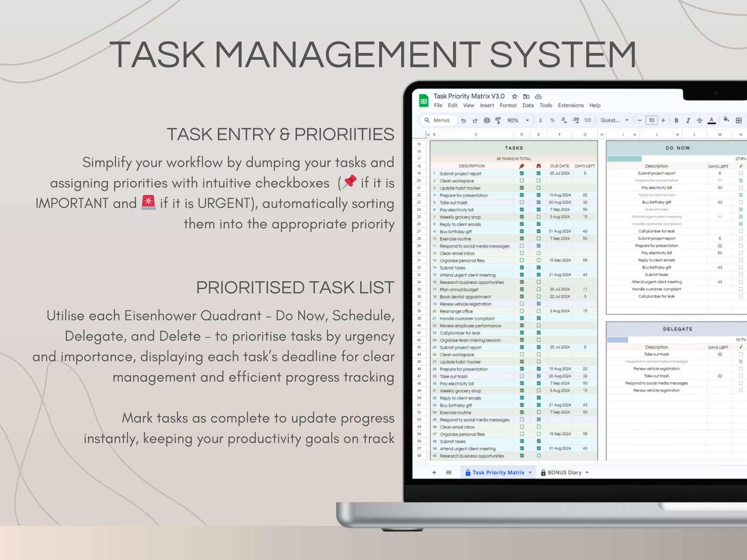
Task: Expand the Quest... font dropdown
Action: click(x=614, y=121)
